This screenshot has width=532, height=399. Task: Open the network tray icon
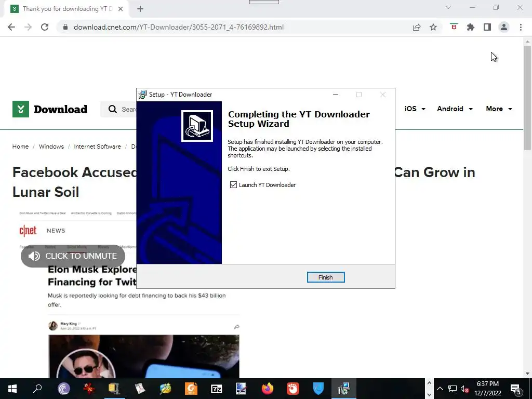[453, 389]
